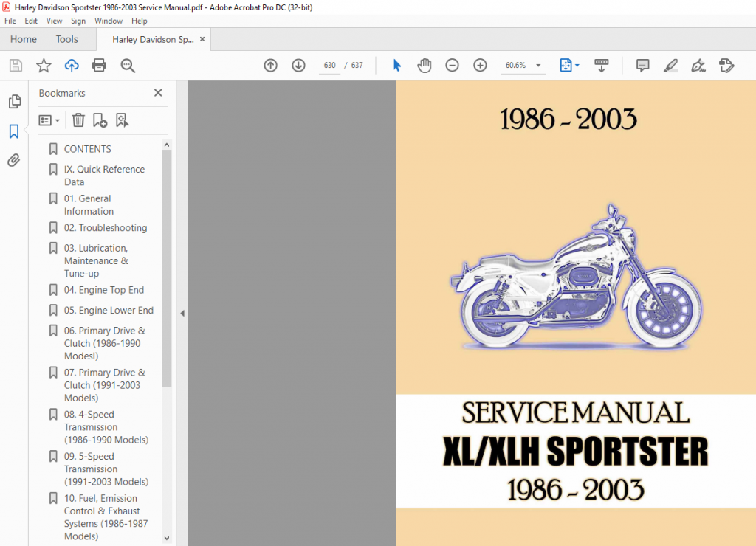
Task: Select 08. 4-Speed Transmission bookmark
Action: point(106,427)
